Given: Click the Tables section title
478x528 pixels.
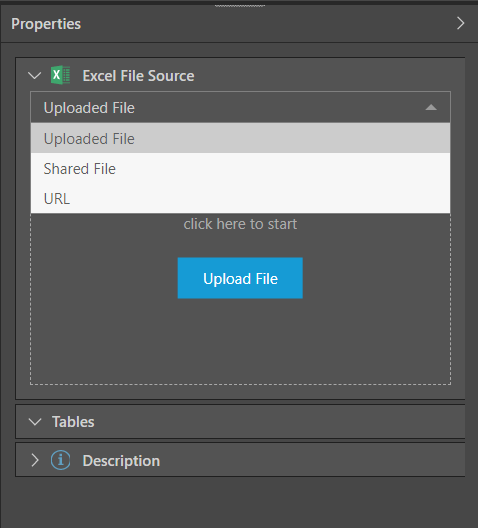Looking at the screenshot, I should (x=73, y=422).
